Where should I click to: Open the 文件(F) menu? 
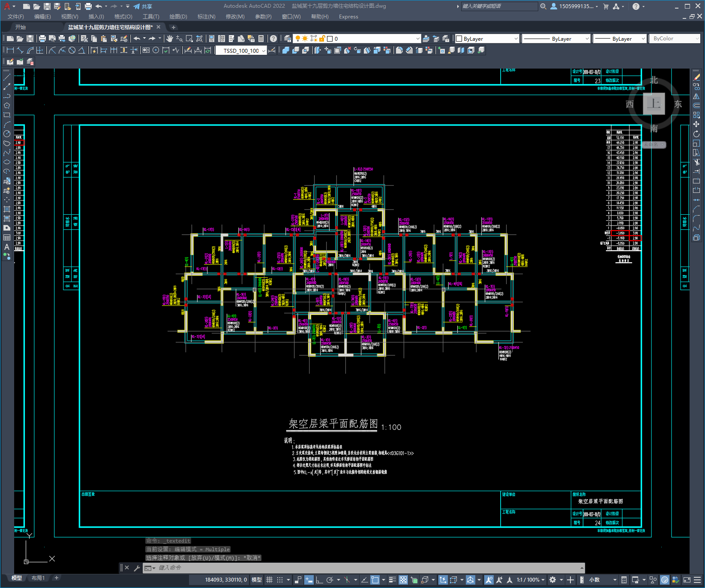click(16, 17)
